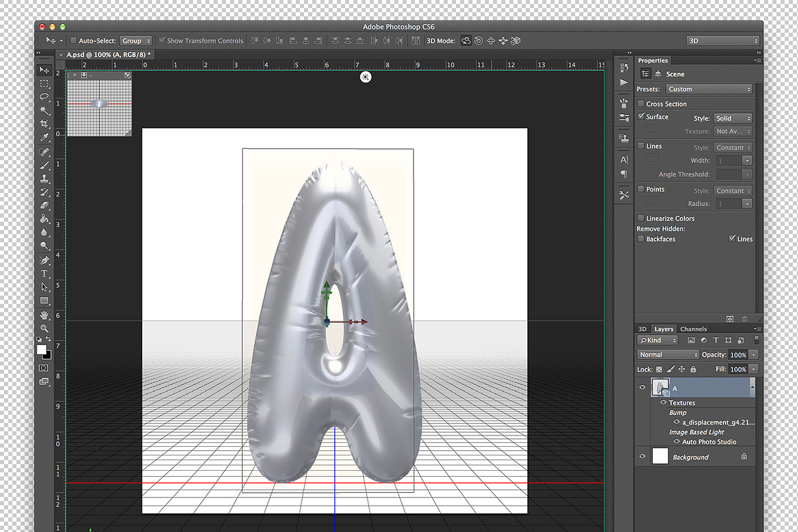Select the Lasso tool
The height and width of the screenshot is (532, 798).
click(45, 97)
